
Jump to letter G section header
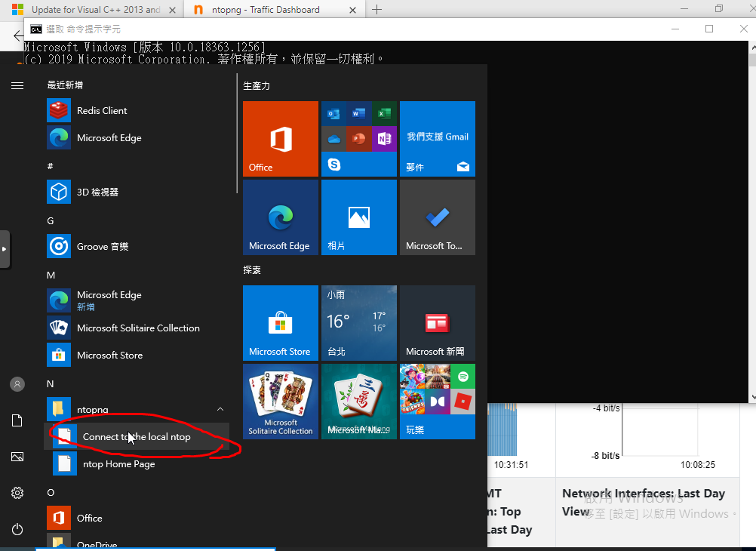click(x=50, y=220)
